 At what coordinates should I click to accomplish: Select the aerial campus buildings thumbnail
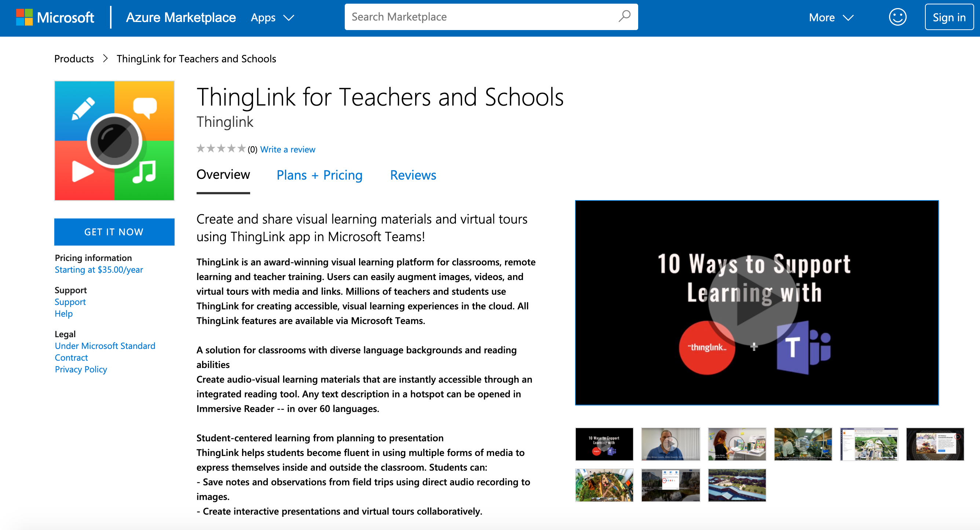[736, 485]
